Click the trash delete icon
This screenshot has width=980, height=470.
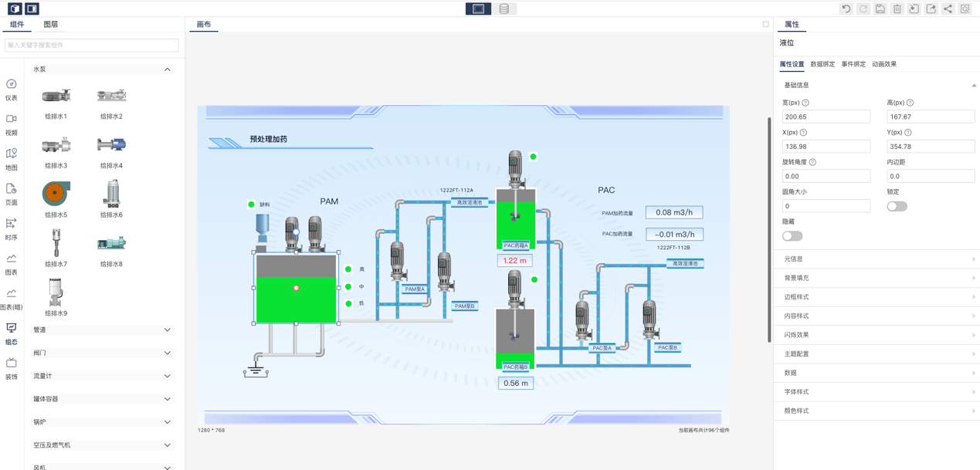coord(897,9)
